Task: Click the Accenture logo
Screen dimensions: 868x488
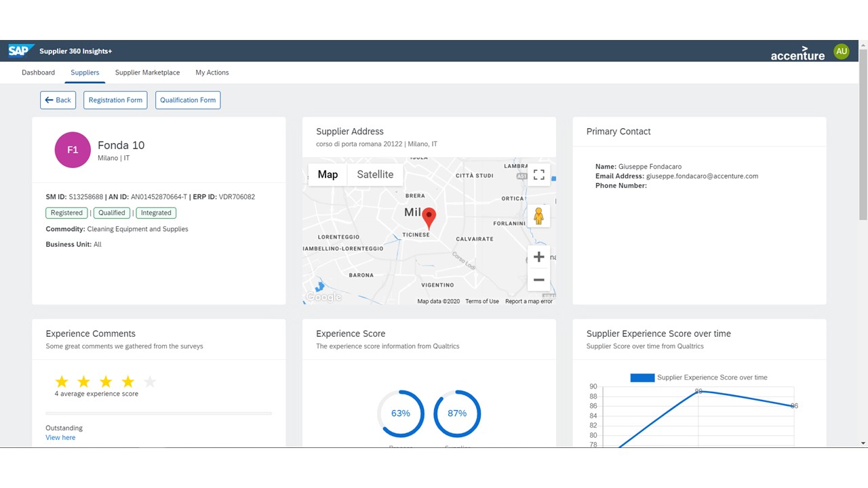Action: point(797,54)
